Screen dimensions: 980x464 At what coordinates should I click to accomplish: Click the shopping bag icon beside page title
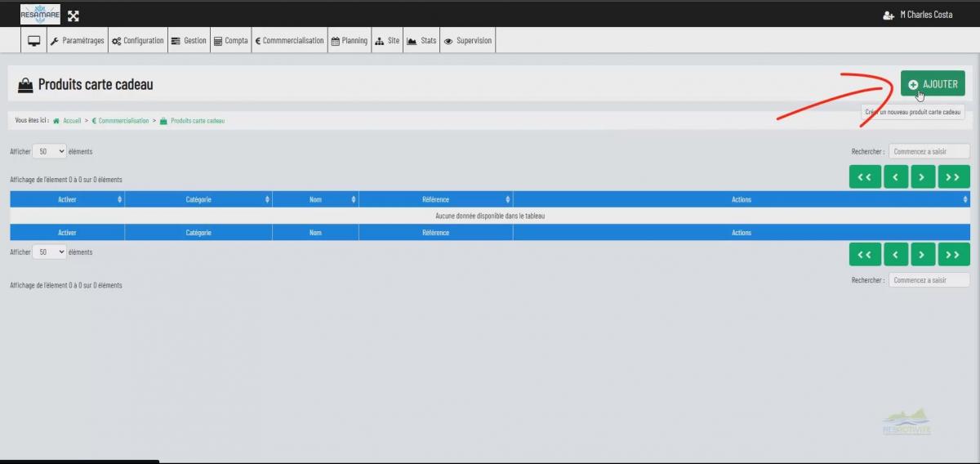coord(25,85)
